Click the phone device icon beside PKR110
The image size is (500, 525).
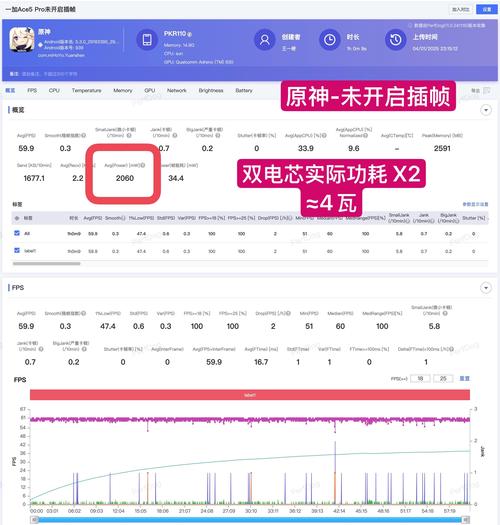click(x=147, y=40)
